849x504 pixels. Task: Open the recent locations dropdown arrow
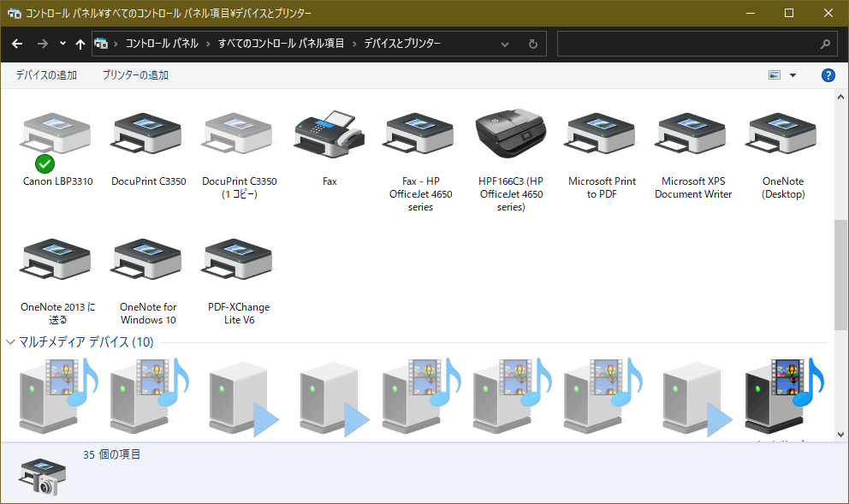pos(62,44)
